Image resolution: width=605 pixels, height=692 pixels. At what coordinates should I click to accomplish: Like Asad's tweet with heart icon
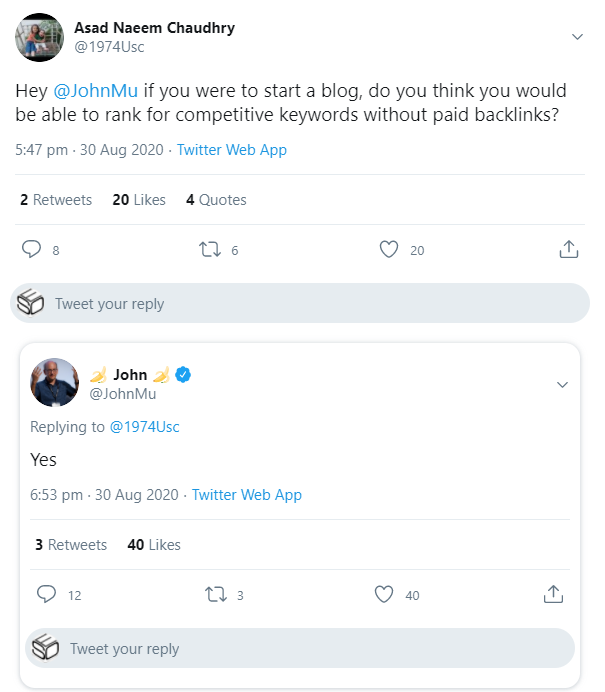click(389, 249)
